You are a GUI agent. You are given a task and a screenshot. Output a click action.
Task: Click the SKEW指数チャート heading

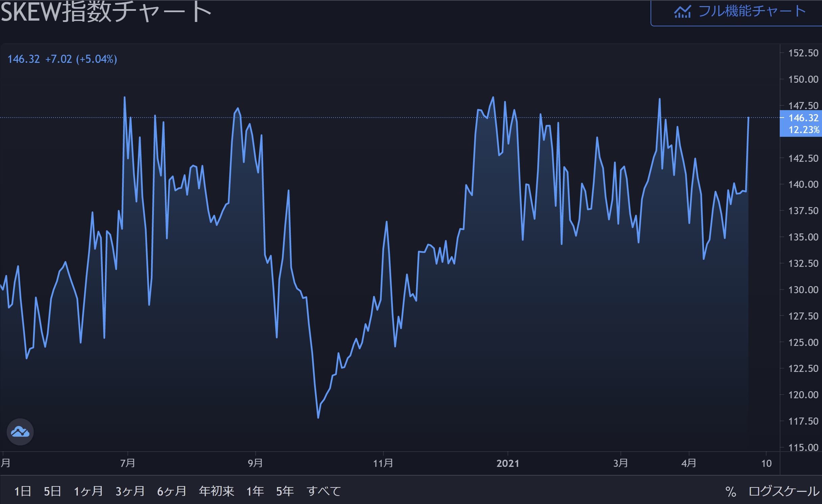(x=105, y=12)
